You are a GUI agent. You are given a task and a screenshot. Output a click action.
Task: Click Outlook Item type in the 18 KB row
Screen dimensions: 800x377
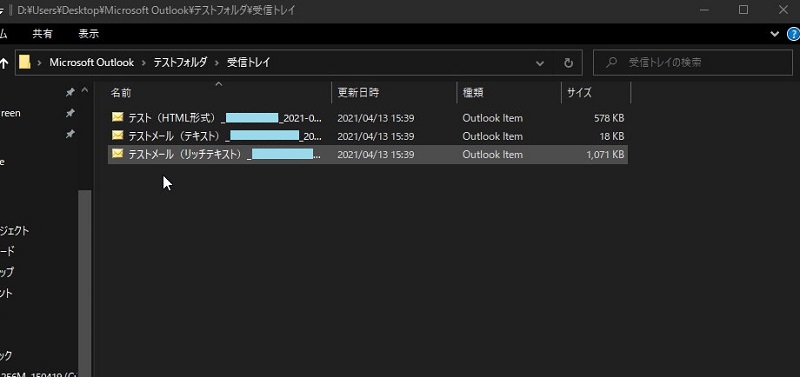(x=492, y=136)
